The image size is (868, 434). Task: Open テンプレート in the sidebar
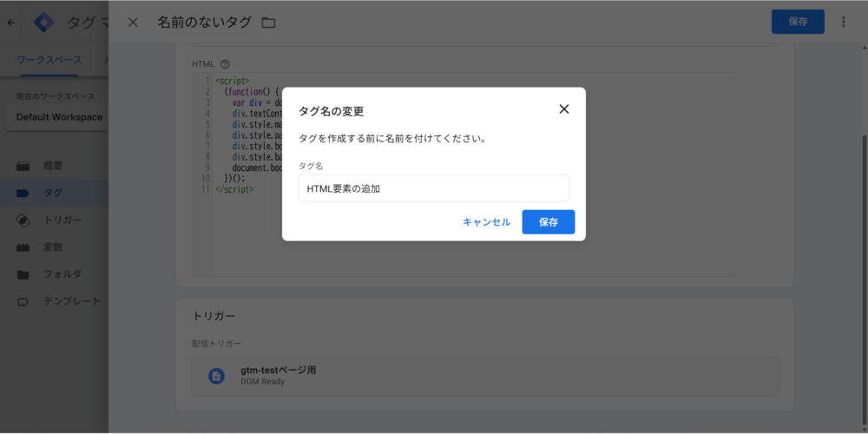(71, 301)
